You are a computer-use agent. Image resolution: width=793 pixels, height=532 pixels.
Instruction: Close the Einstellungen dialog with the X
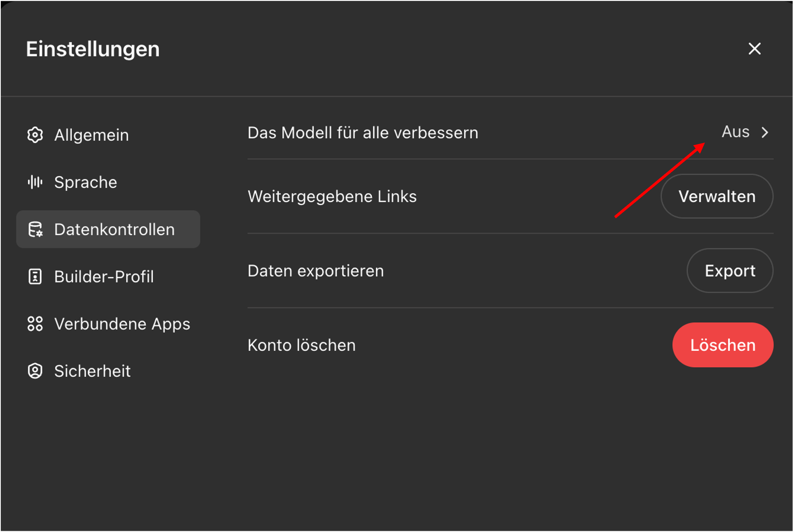(754, 49)
